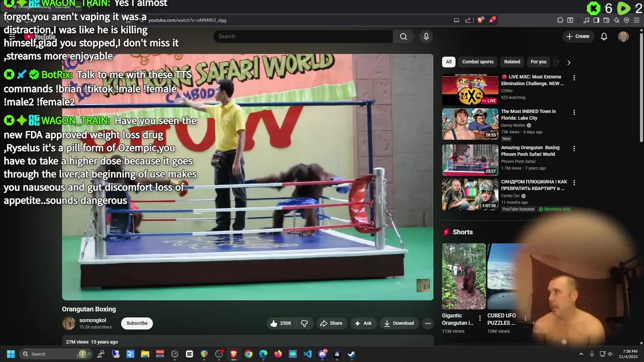
Task: Subscribe to the somongkol channel
Action: click(x=137, y=323)
